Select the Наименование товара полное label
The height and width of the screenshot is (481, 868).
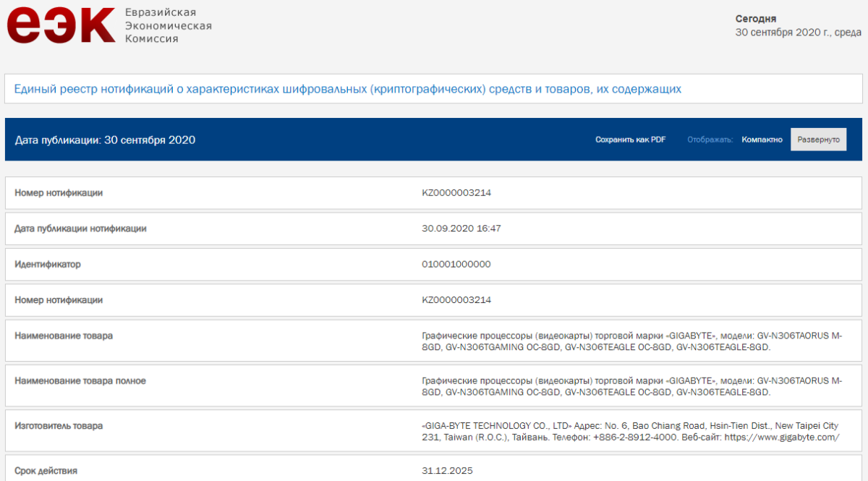[x=80, y=380]
